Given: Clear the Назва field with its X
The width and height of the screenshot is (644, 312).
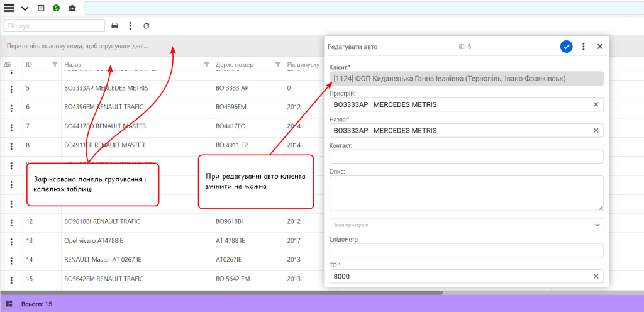Looking at the screenshot, I should (x=596, y=131).
